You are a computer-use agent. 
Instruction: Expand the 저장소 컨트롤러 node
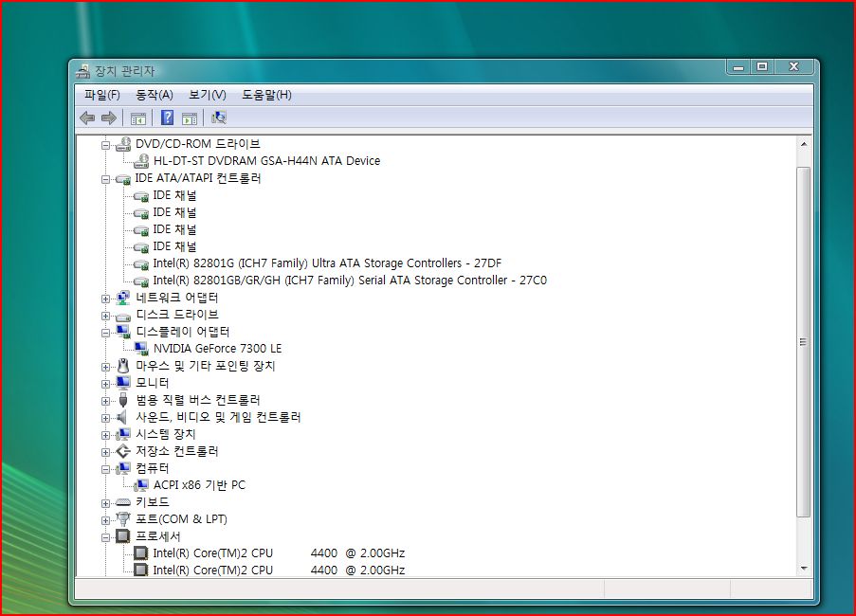click(x=105, y=452)
